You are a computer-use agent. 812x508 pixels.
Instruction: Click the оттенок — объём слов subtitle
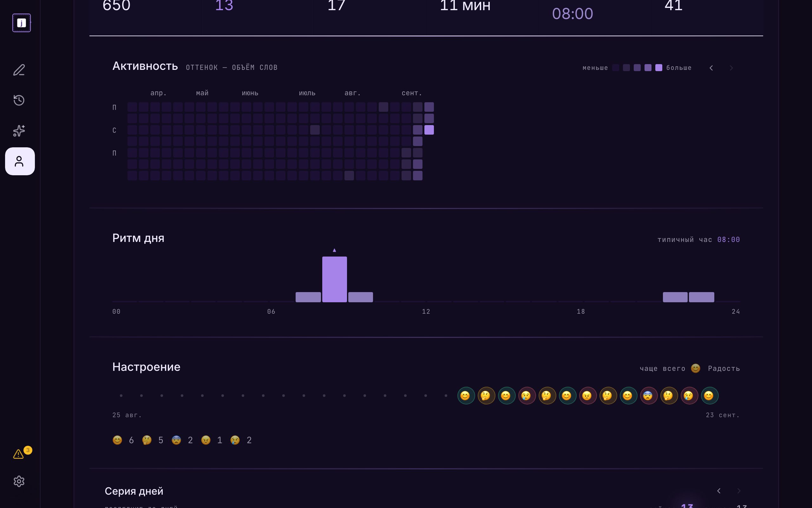pyautogui.click(x=232, y=68)
